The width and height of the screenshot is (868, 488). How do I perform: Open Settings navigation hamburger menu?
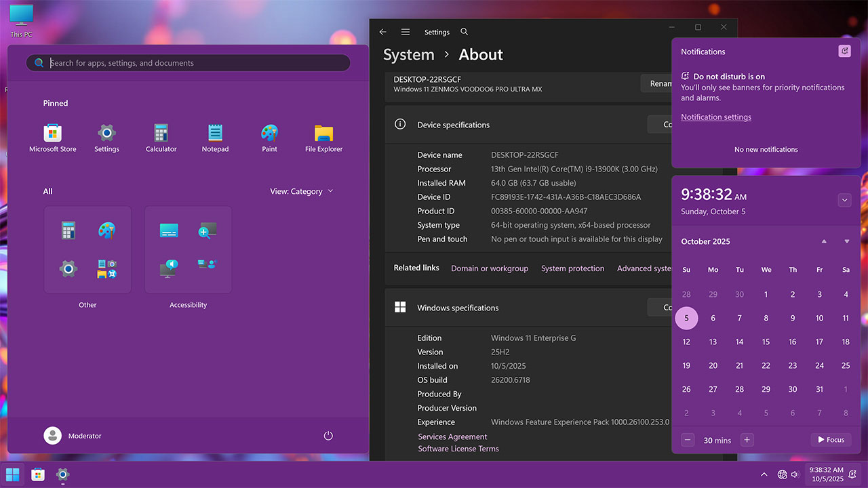pos(406,32)
